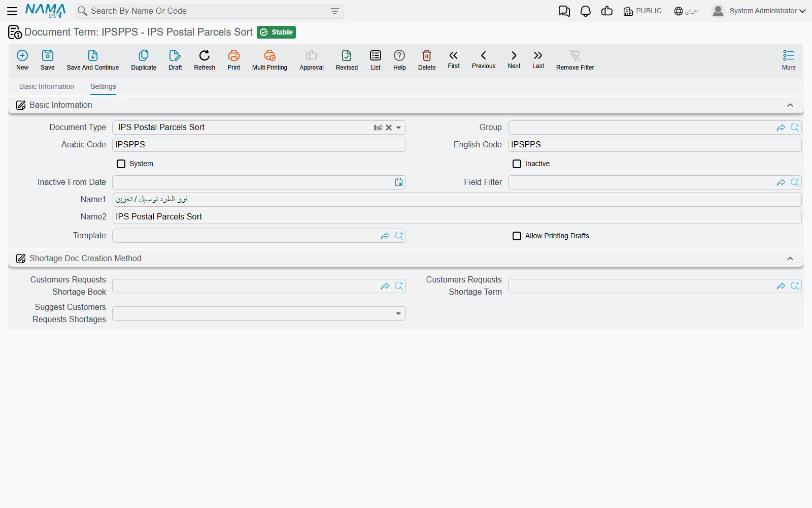Search the Field Filter lookup

[x=795, y=182]
